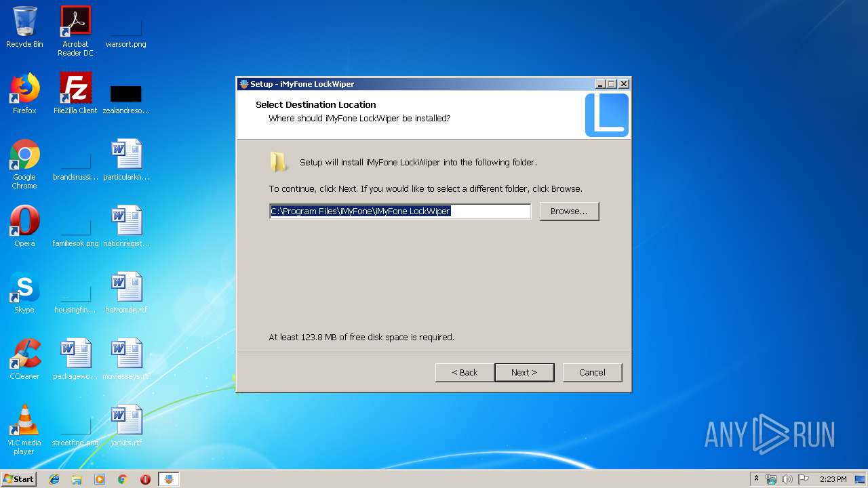868x488 pixels.
Task: Click the Start button
Action: 19,479
